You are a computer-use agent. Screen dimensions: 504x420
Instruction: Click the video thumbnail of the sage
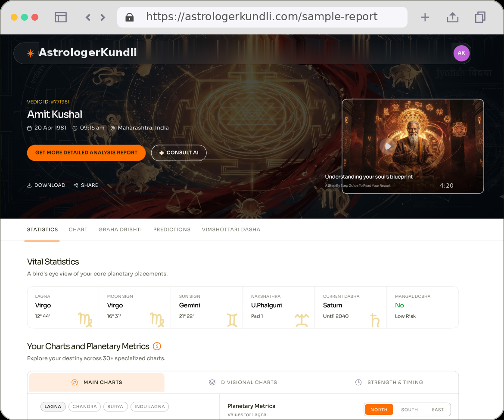click(x=413, y=146)
